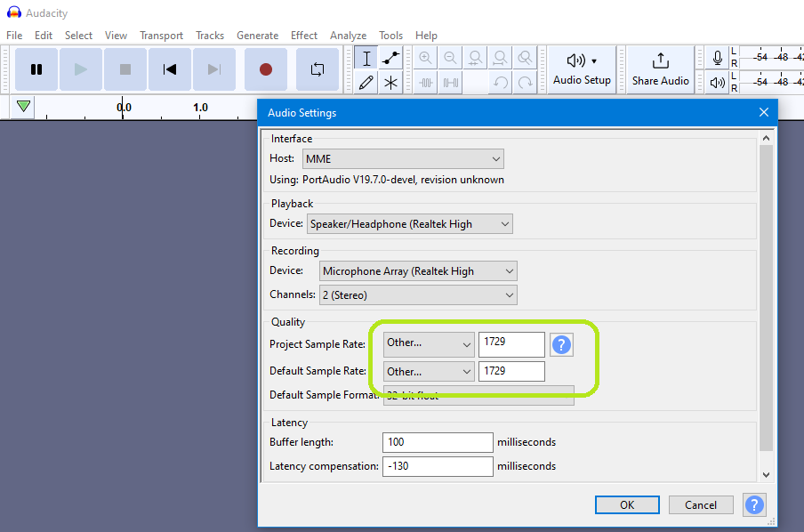Click the recording level meter
Image resolution: width=804 pixels, height=532 pixels.
pos(772,57)
